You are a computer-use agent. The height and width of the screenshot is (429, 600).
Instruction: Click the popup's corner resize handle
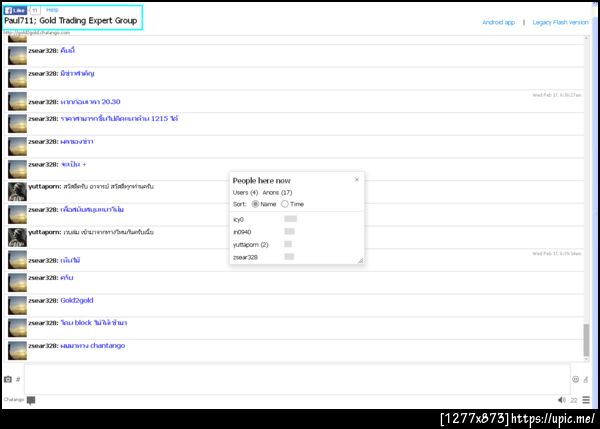pyautogui.click(x=360, y=261)
